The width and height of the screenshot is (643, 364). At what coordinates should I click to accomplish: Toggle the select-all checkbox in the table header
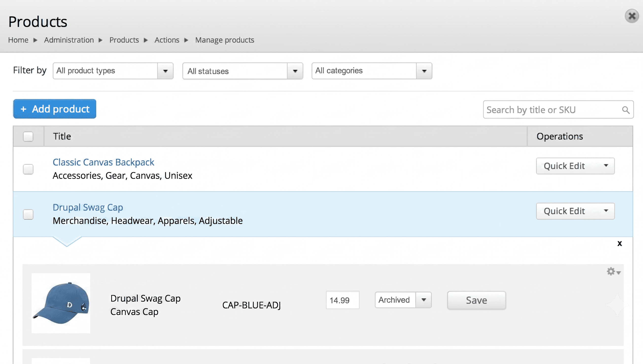point(28,137)
